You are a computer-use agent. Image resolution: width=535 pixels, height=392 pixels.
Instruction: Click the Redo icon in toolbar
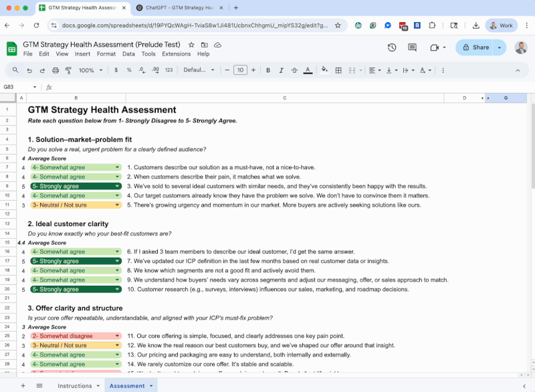(x=42, y=70)
